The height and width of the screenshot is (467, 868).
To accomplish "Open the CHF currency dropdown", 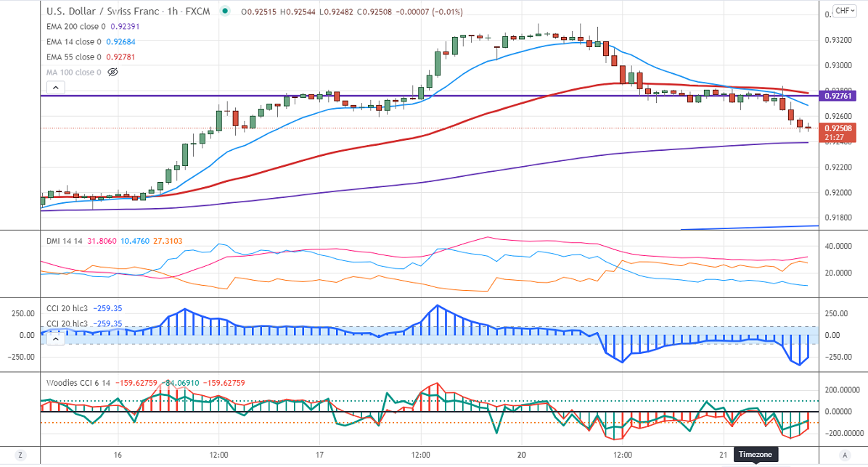I will click(x=845, y=10).
